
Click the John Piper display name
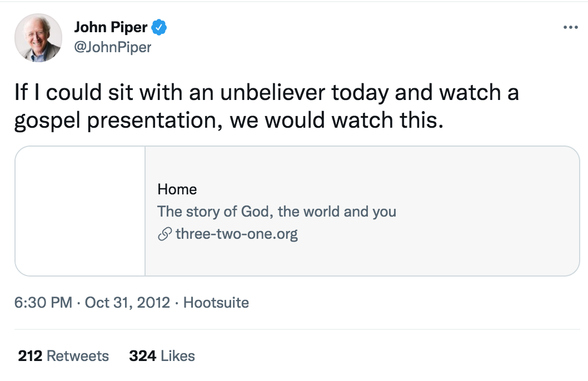pos(111,27)
